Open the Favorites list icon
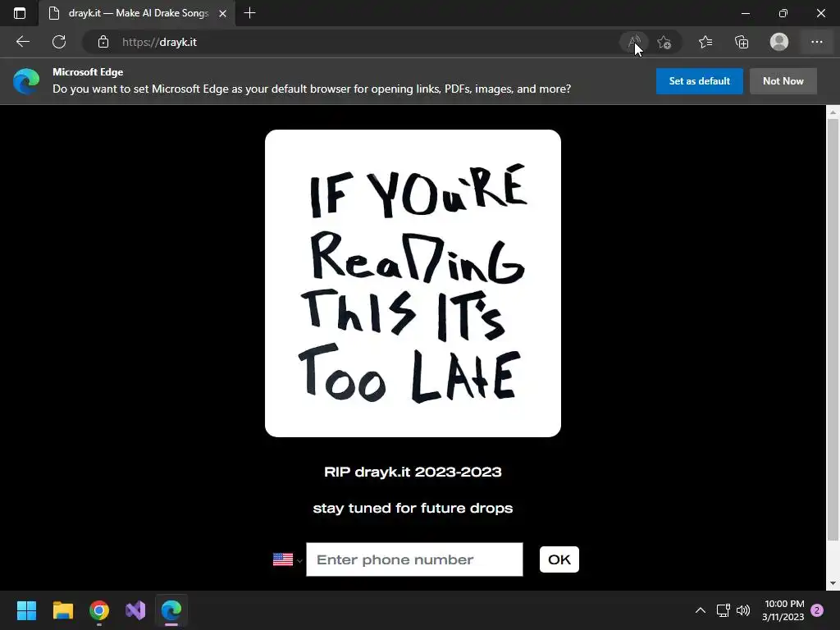 click(x=705, y=42)
